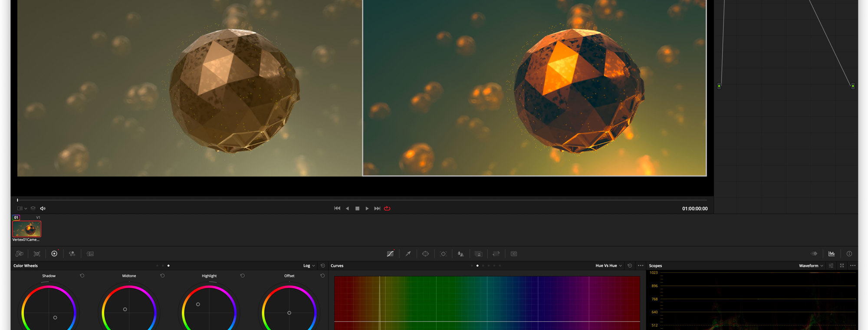Select the Curves palette icon

tap(390, 254)
